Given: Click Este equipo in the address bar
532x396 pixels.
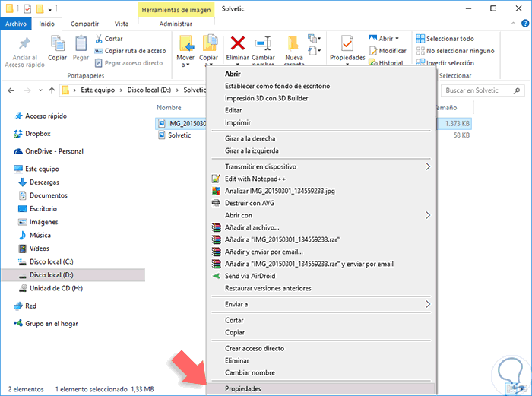Looking at the screenshot, I should click(x=98, y=90).
